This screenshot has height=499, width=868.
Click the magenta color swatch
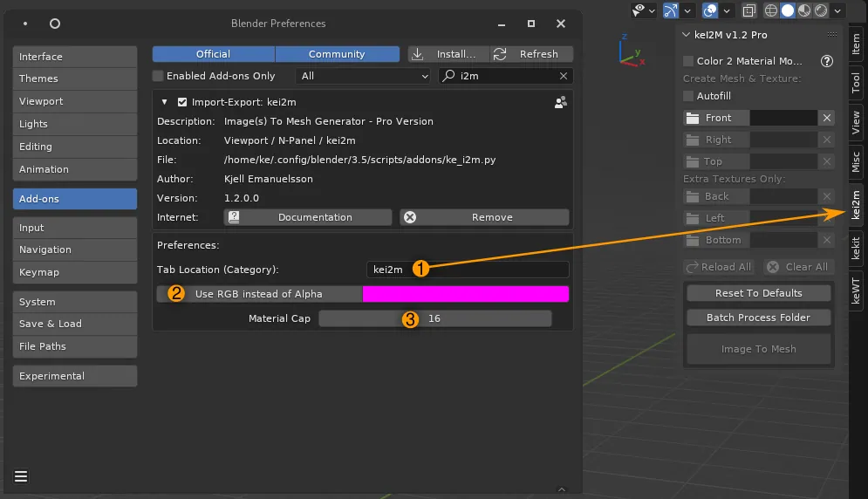(465, 294)
